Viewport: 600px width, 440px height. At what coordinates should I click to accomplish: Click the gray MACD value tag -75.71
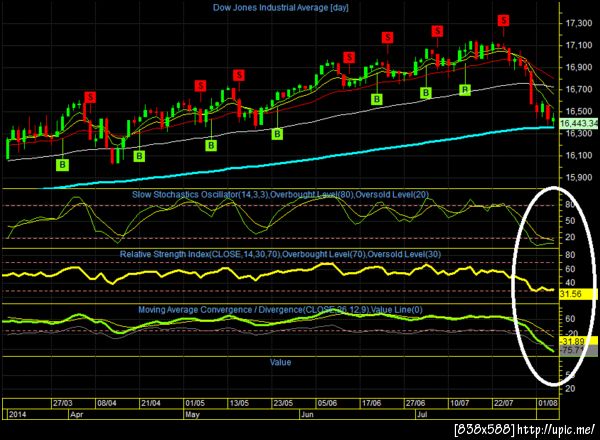point(578,350)
